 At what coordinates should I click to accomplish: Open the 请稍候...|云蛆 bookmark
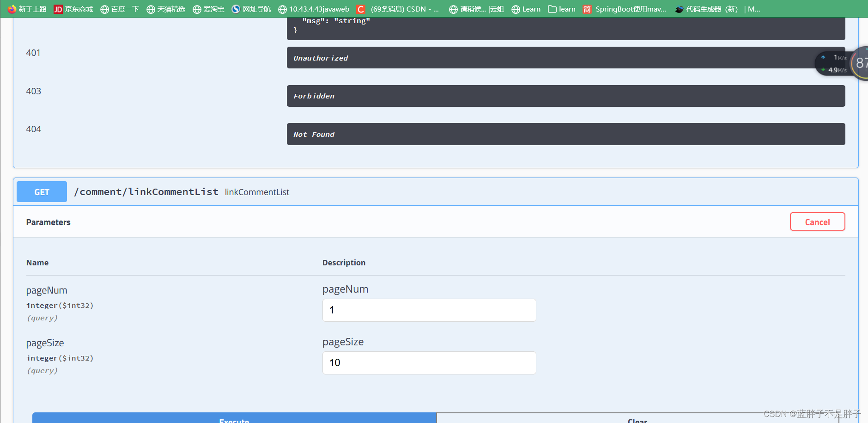click(477, 9)
